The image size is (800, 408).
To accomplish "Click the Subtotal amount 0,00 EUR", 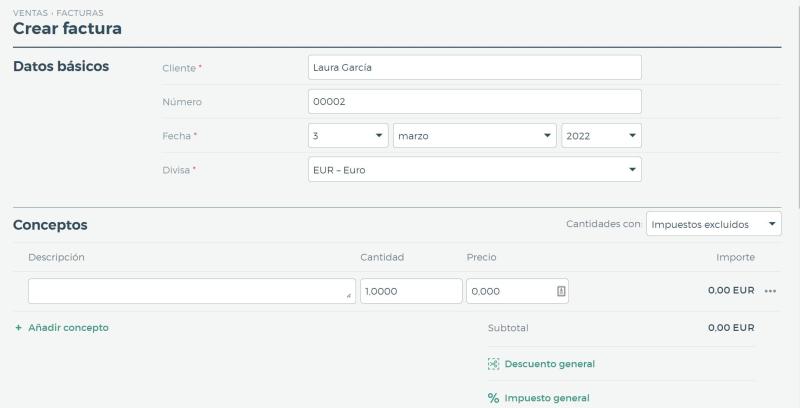I will click(731, 327).
